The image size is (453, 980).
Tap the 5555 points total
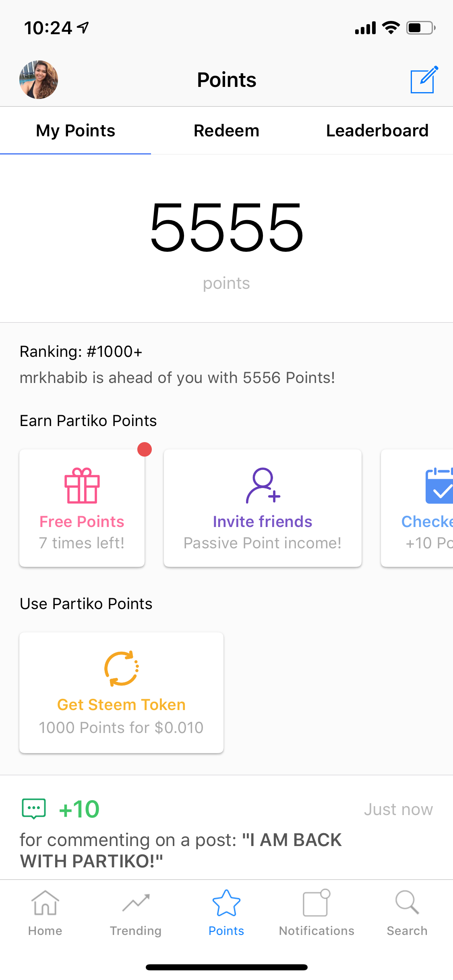click(x=227, y=227)
